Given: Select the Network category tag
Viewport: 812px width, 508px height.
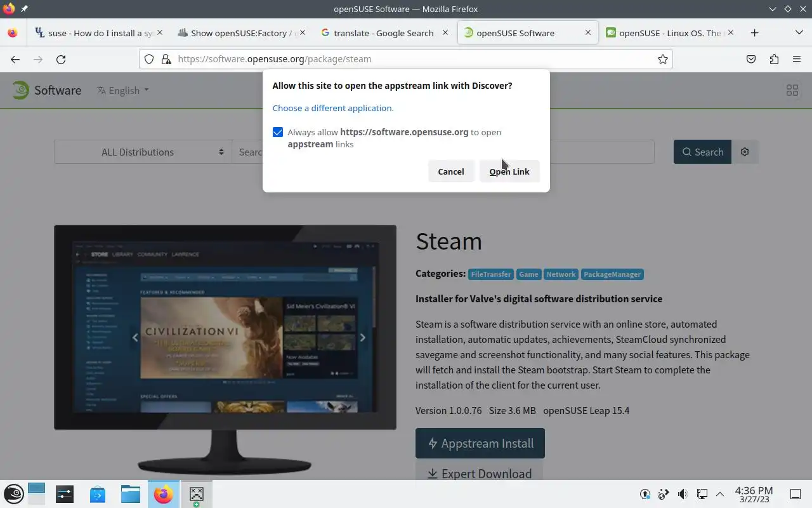Looking at the screenshot, I should [x=561, y=274].
